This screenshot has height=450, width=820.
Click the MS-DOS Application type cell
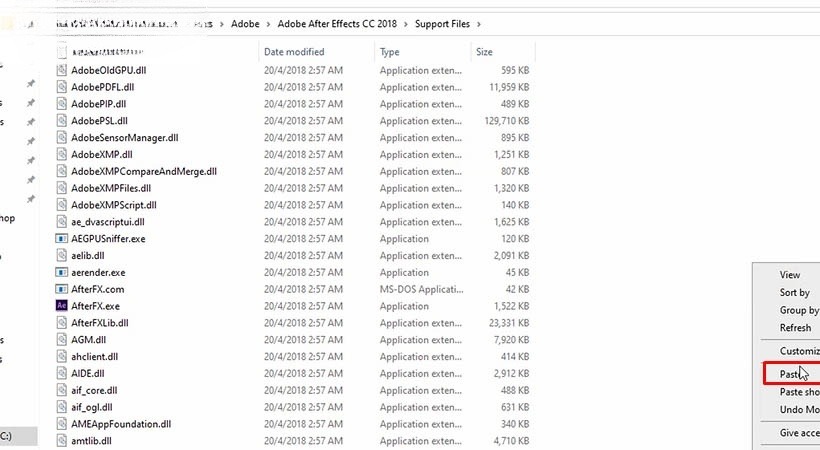click(x=422, y=289)
